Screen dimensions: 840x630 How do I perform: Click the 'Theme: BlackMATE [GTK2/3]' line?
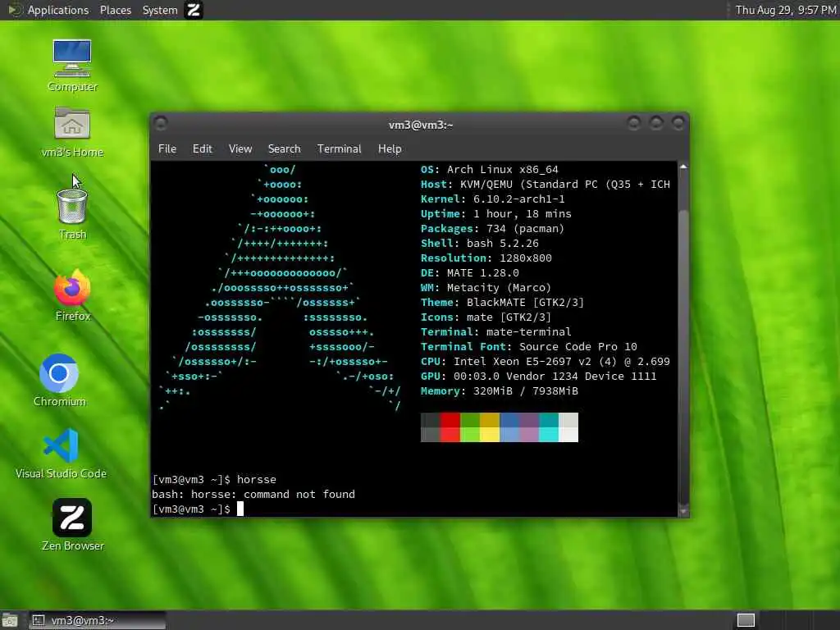click(x=502, y=302)
